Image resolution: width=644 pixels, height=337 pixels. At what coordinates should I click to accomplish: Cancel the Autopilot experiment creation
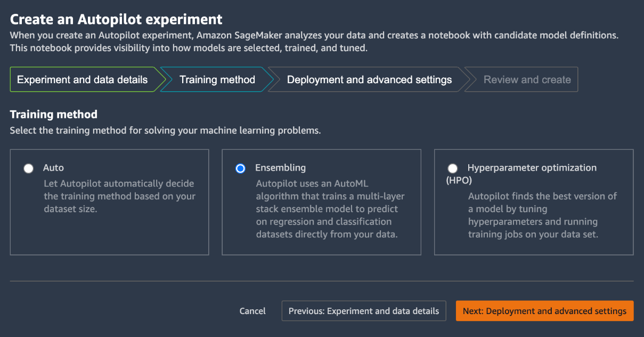point(252,311)
